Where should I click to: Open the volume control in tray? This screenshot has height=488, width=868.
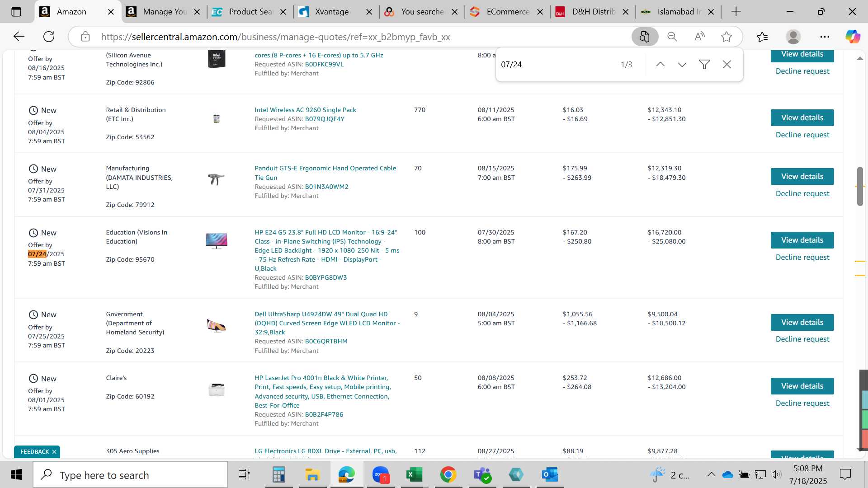tap(776, 474)
